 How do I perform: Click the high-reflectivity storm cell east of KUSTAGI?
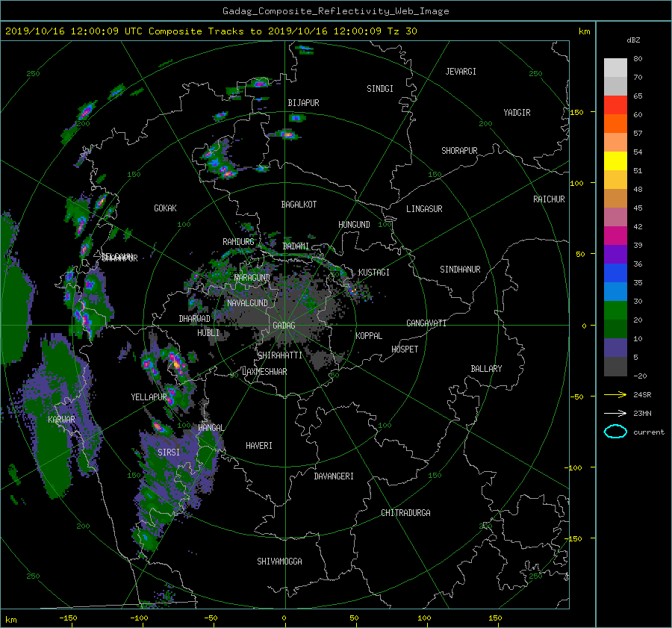pos(354,290)
